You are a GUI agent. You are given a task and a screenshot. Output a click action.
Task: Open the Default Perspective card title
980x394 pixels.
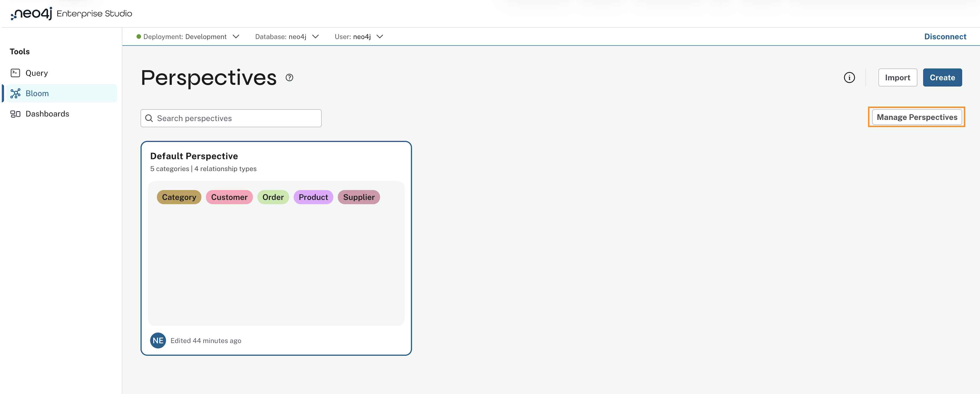pos(194,156)
